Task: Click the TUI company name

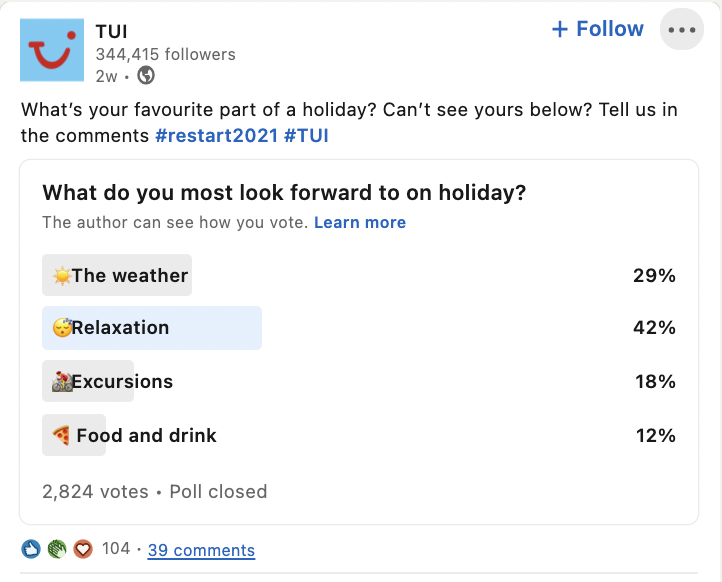Action: (x=111, y=32)
